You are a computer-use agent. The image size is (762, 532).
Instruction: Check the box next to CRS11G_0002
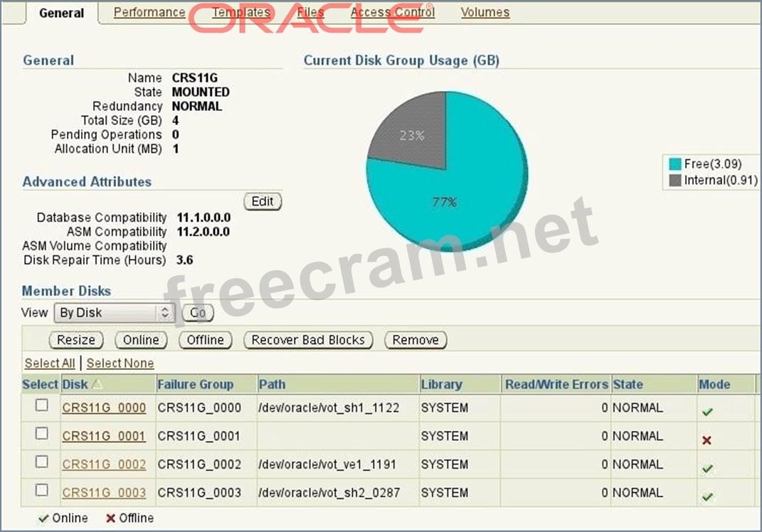pos(42,462)
